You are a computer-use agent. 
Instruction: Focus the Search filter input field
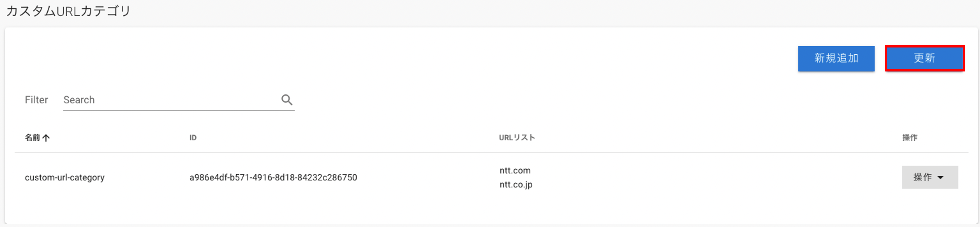point(179,100)
